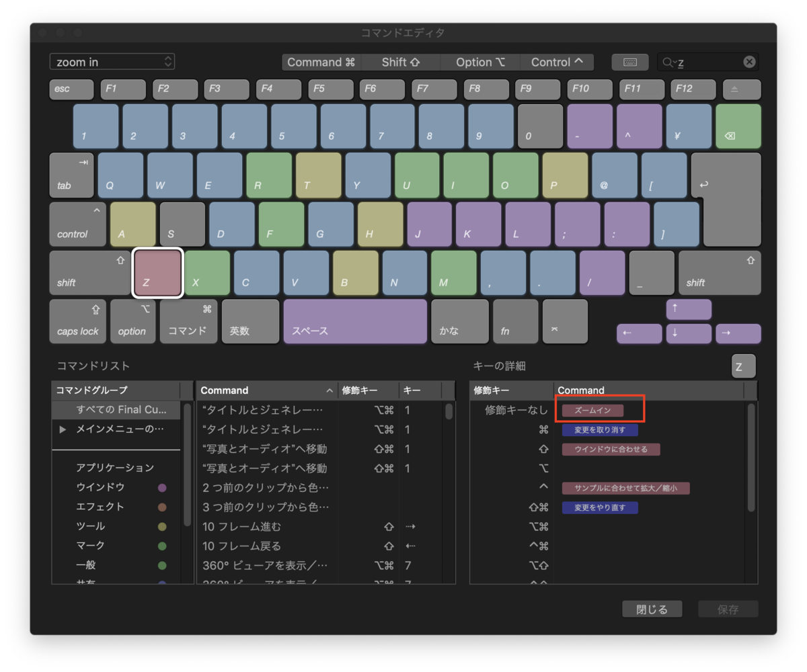The height and width of the screenshot is (672, 807).
Task: Toggle the Command modifier filter
Action: point(321,61)
